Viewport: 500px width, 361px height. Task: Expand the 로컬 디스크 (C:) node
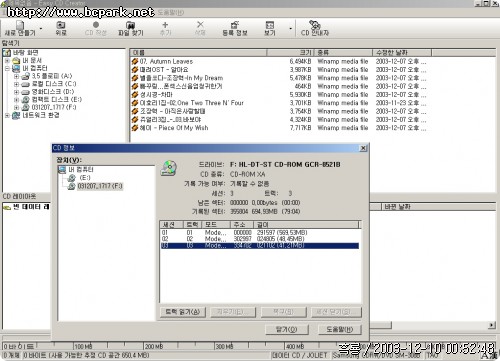16,84
